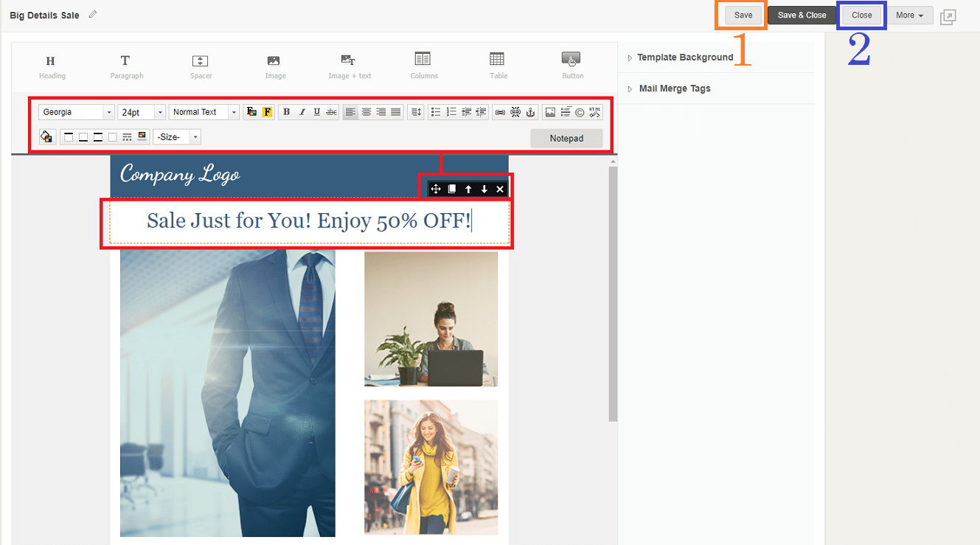980x545 pixels.
Task: Insert an Image + text block
Action: 349,66
